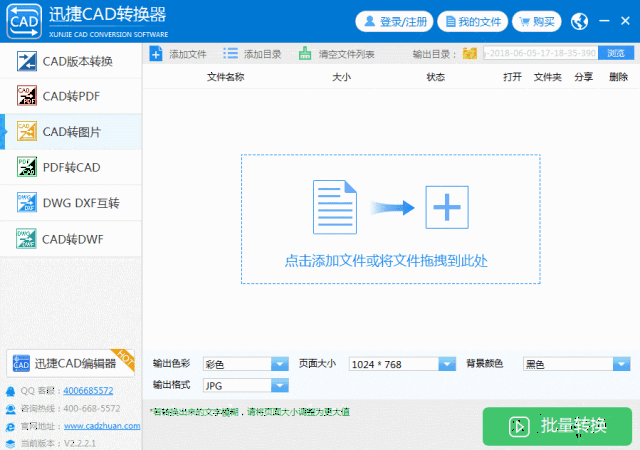Click the Xunjie CAD logo icon
640x450 pixels.
pyautogui.click(x=24, y=21)
